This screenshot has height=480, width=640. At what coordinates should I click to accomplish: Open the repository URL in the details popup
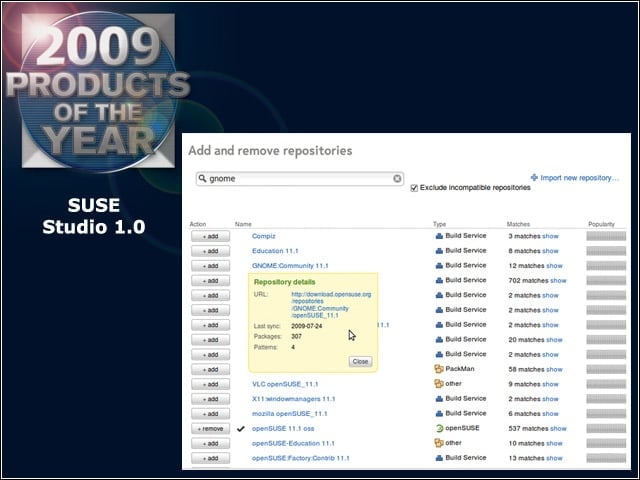331,305
